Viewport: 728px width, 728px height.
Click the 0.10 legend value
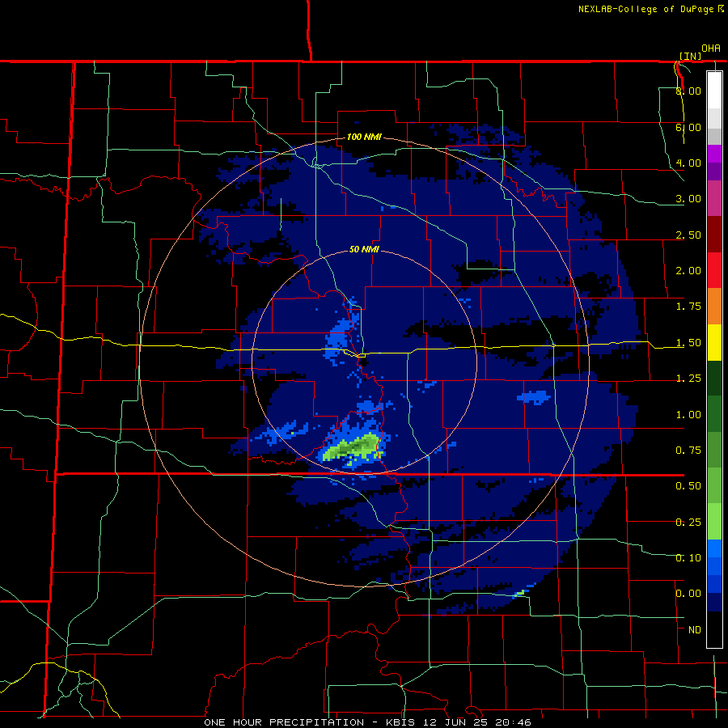coord(688,558)
